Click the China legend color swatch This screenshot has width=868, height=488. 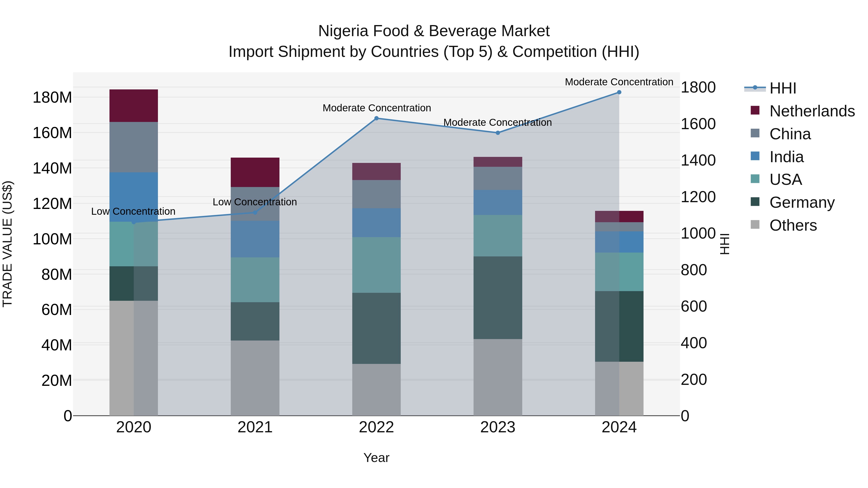(755, 133)
